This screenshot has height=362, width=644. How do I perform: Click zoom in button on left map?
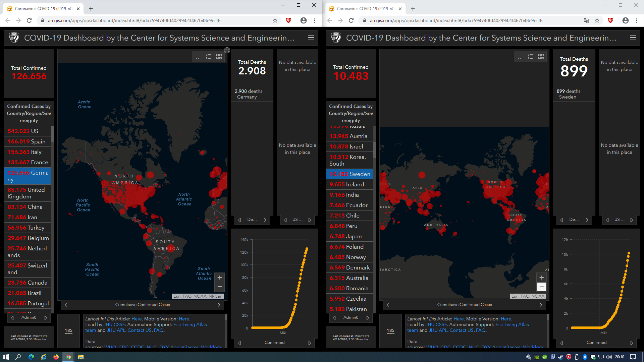[x=220, y=278]
